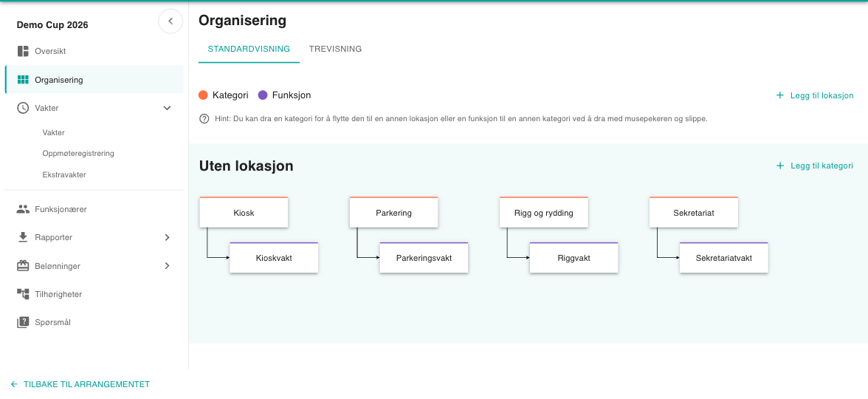Click the Funksjon legend label
This screenshot has height=399, width=868.
point(292,95)
